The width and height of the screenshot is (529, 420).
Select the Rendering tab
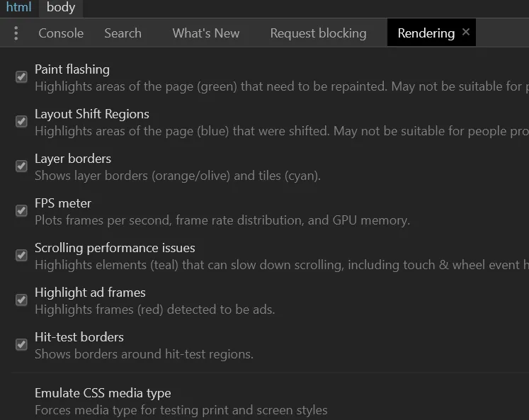(426, 33)
